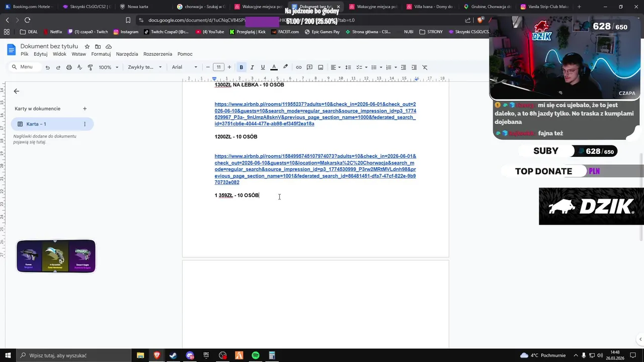Apply a numbered list
Screen dimensions: 644x362
tap(388, 67)
